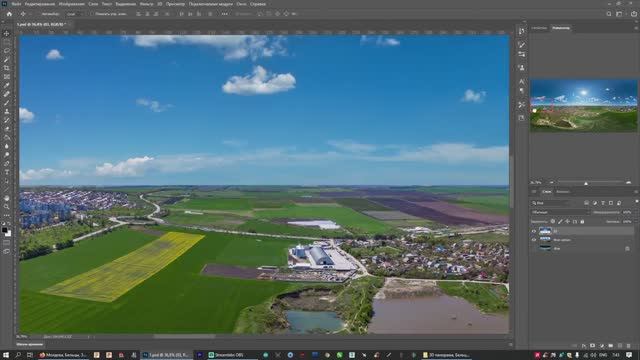Open the Окно menu

241,4
